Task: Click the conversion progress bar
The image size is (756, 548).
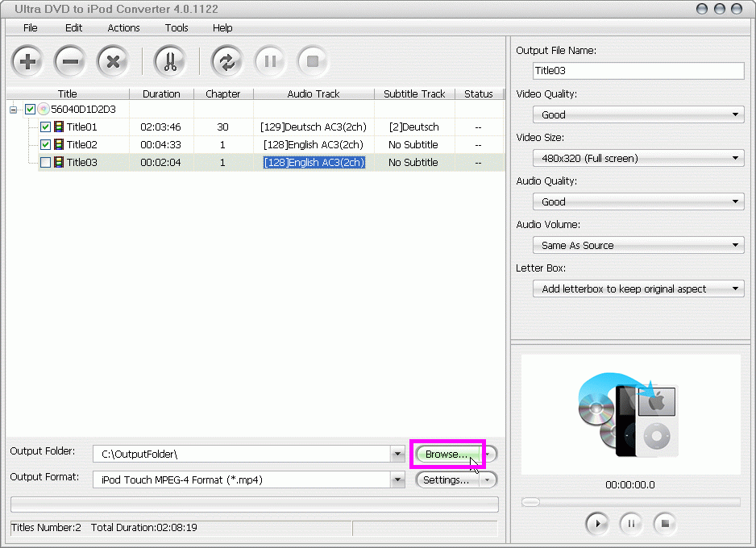Action: [x=255, y=504]
